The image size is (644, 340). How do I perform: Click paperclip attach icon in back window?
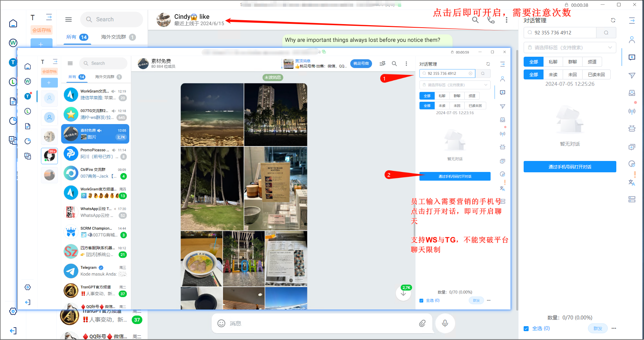[422, 323]
